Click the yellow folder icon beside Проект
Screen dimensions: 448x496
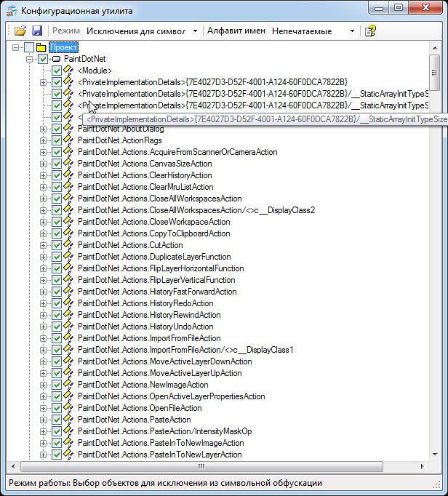click(41, 47)
